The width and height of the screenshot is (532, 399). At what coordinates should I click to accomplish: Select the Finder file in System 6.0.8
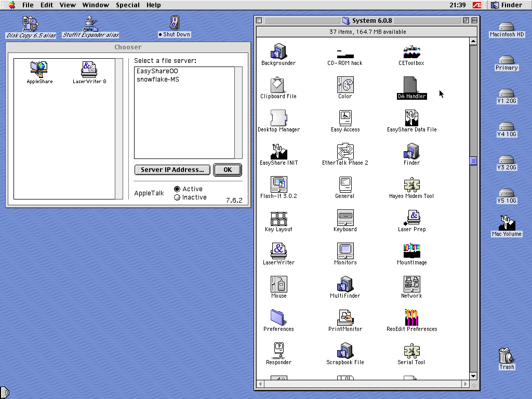(411, 151)
